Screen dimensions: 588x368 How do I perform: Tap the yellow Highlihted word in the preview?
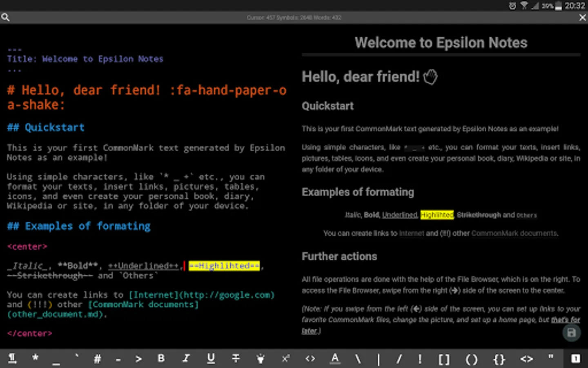(437, 215)
